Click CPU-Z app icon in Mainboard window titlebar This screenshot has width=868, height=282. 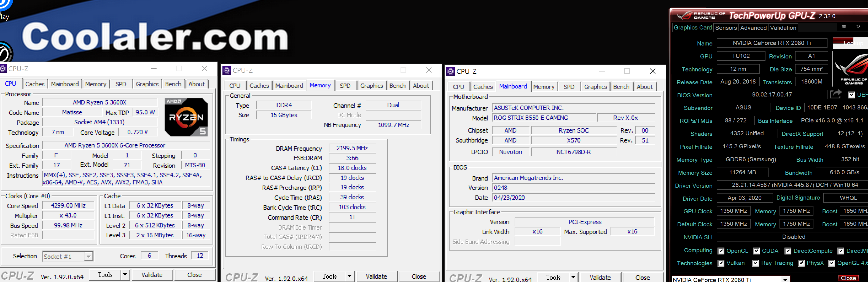point(450,71)
